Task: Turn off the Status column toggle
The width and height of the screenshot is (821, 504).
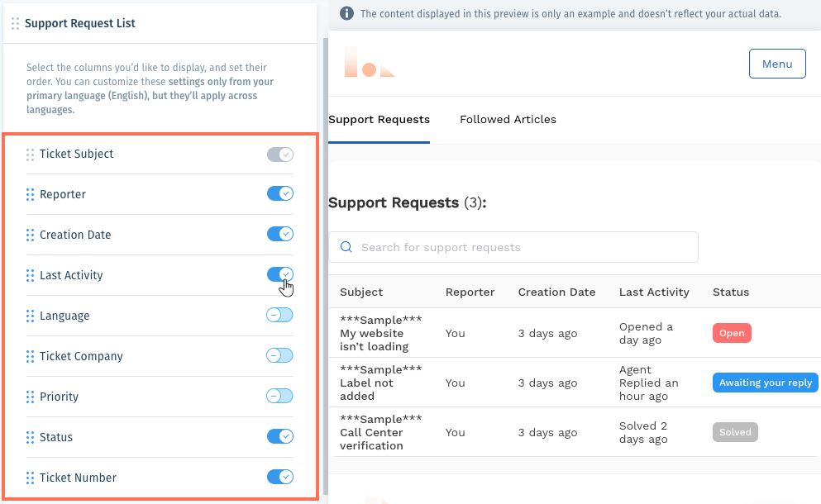Action: pyautogui.click(x=280, y=436)
